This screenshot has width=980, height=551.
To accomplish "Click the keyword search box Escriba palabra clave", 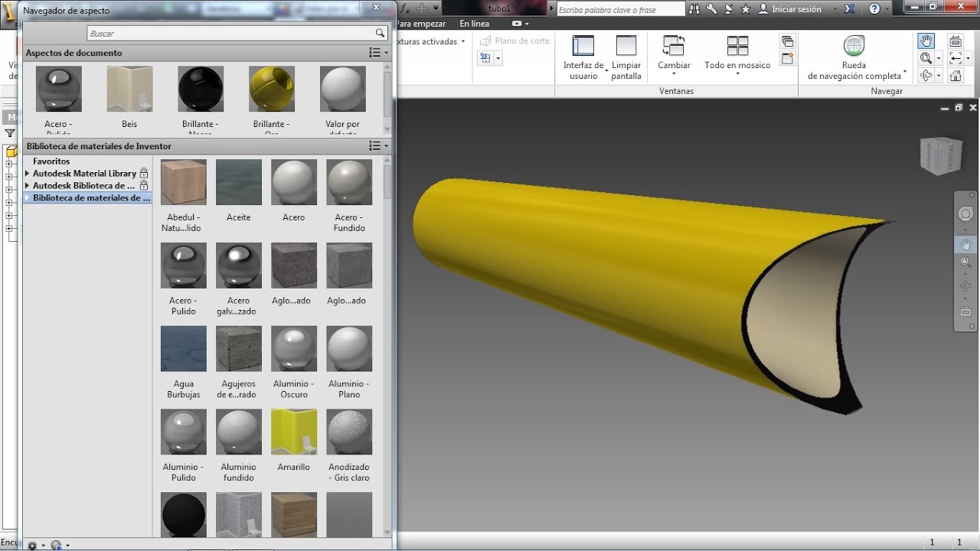I will tap(620, 10).
